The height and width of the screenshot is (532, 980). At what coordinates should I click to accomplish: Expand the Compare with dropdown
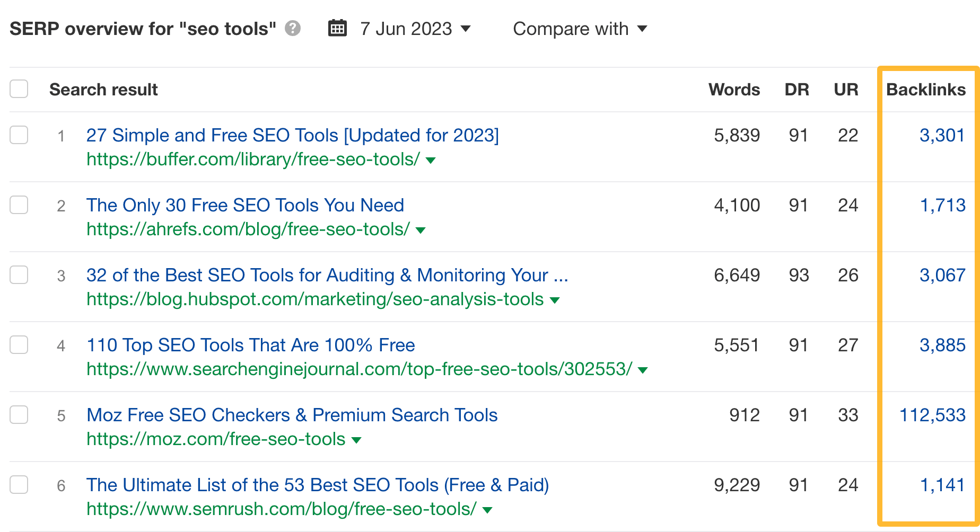click(580, 29)
